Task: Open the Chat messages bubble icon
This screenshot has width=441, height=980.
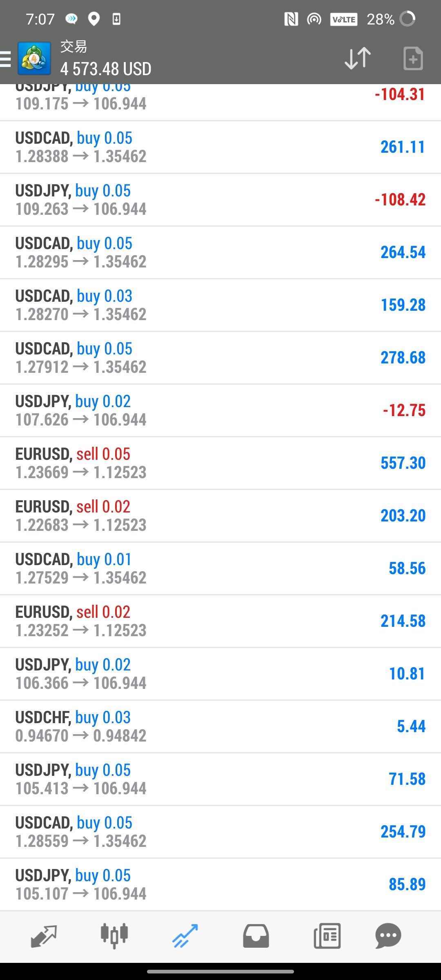Action: [x=388, y=936]
